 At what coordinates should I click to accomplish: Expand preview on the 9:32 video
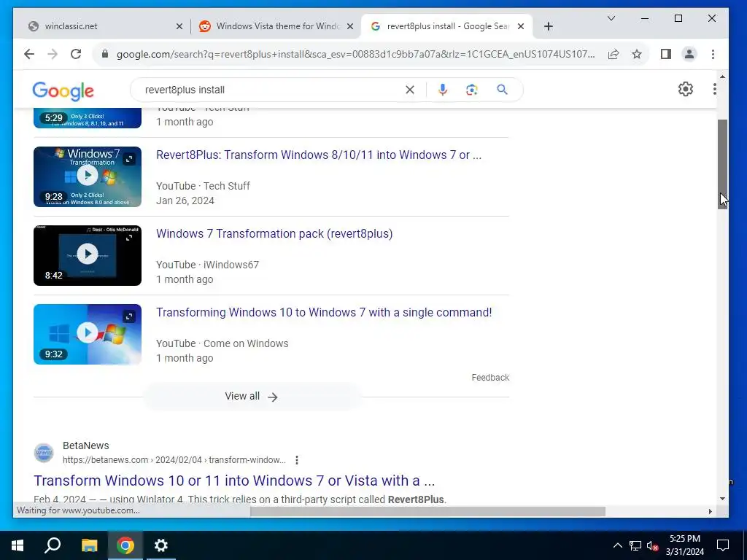click(x=129, y=316)
